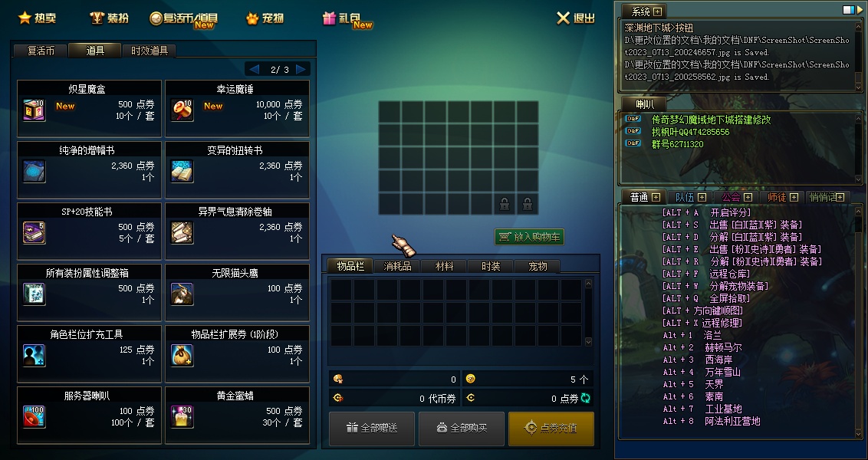The width and height of the screenshot is (868, 460).
Task: Refresh the 点券 balance with green arrows icon
Action: [x=586, y=398]
